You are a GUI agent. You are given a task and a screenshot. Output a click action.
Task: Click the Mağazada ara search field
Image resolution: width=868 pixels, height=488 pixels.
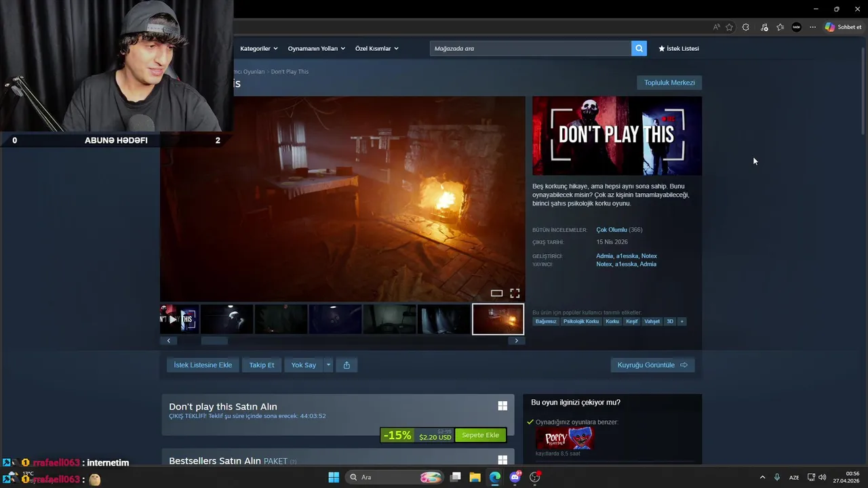530,48
